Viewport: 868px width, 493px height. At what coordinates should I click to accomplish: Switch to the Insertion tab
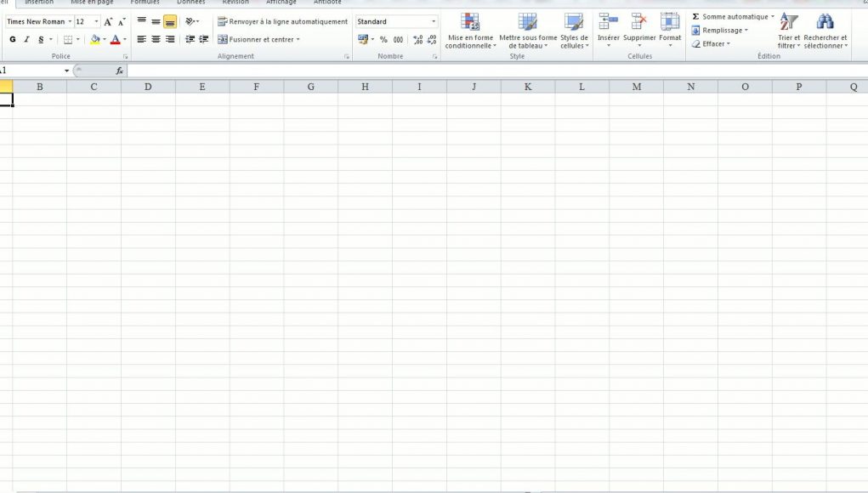(x=39, y=3)
